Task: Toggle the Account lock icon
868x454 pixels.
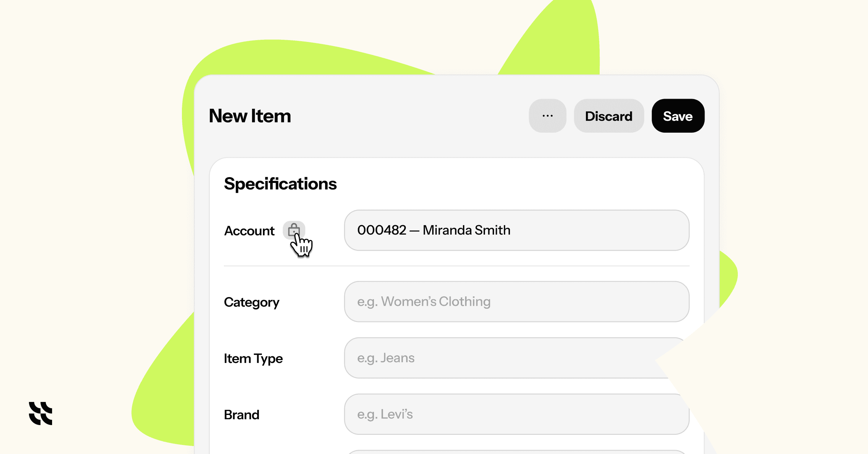Action: [294, 230]
